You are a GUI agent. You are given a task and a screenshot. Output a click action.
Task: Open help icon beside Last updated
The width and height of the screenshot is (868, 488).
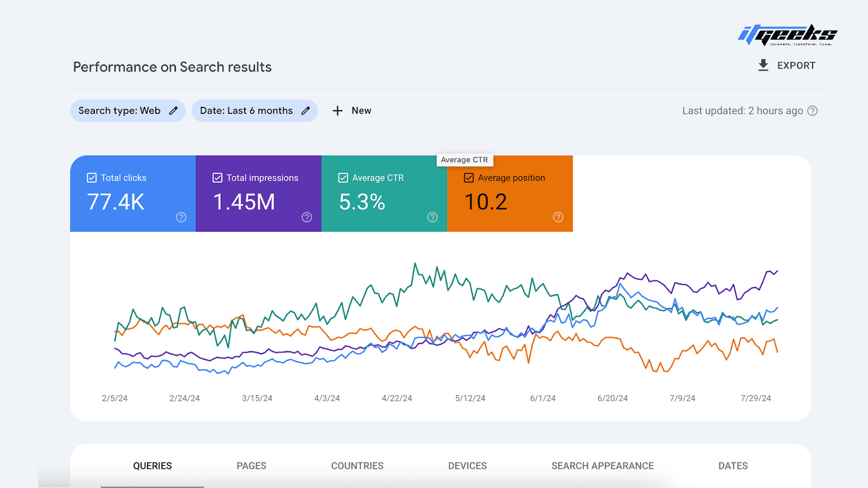pyautogui.click(x=812, y=111)
